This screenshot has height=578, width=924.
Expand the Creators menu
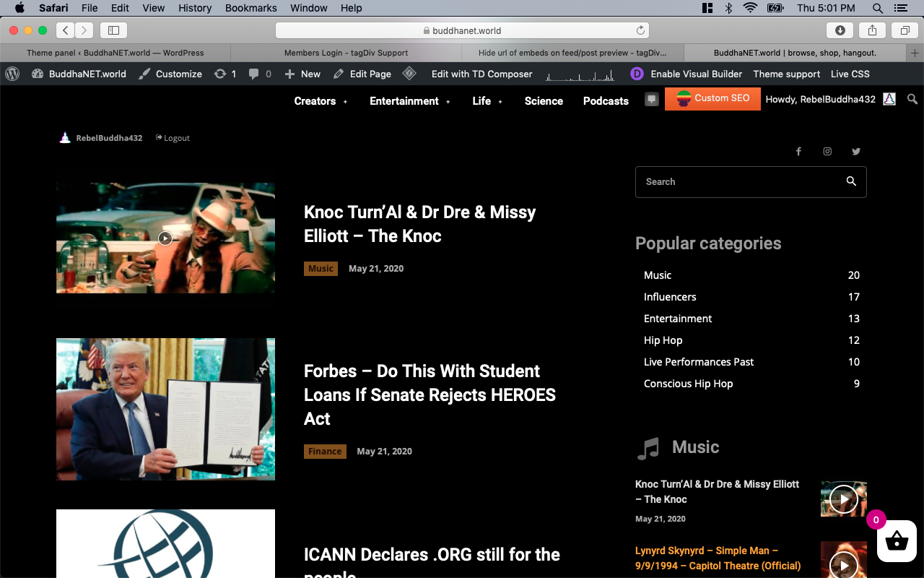point(321,100)
